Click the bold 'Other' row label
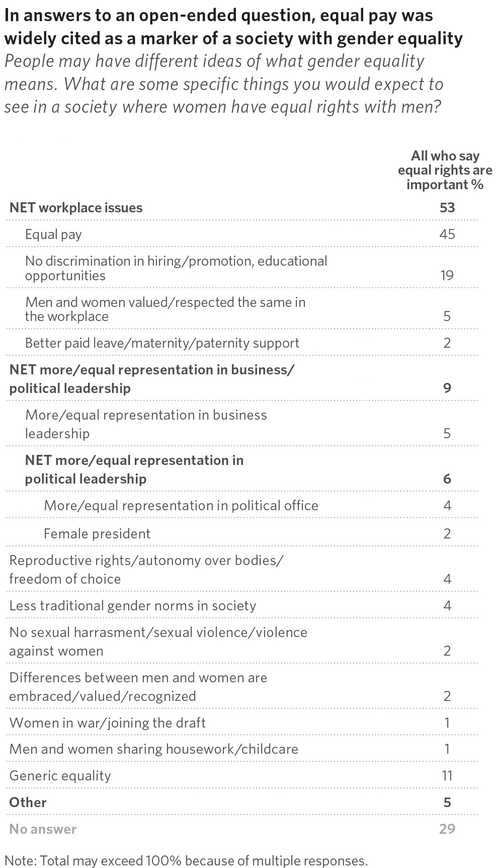Screen dimensions: 498x868 coord(28,803)
